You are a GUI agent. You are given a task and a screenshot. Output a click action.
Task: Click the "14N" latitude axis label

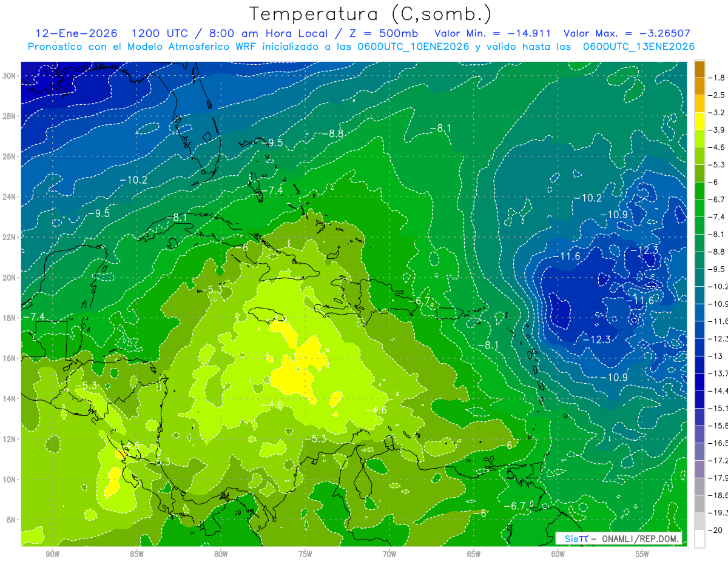tap(10, 399)
